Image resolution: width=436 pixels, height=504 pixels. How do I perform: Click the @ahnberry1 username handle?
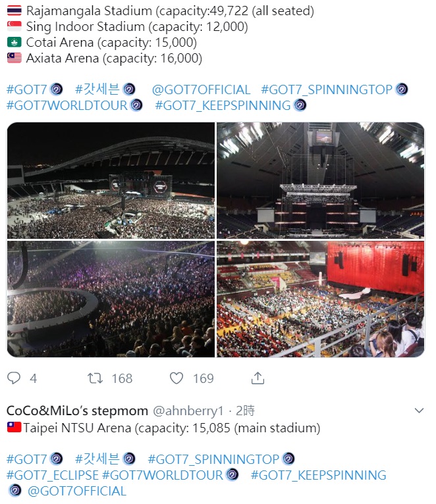pyautogui.click(x=188, y=411)
